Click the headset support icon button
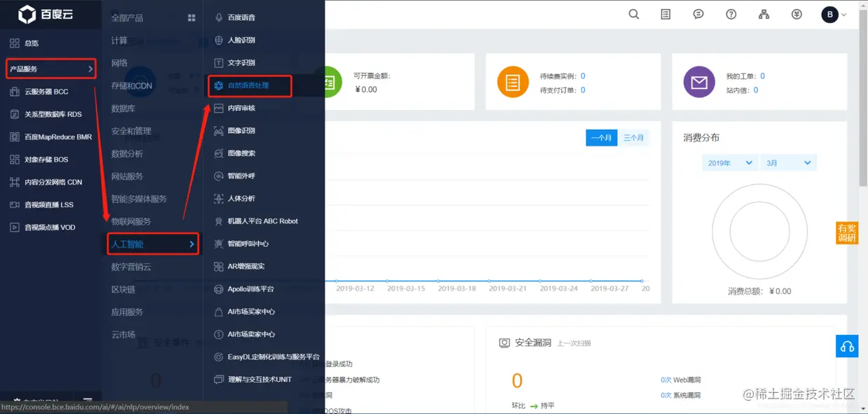Viewport: 868px width, 414px height. click(x=847, y=346)
